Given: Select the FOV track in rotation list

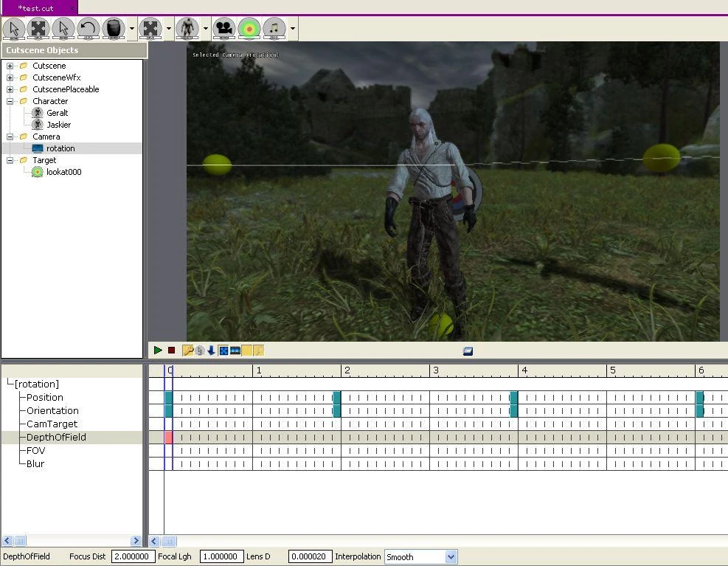Looking at the screenshot, I should click(35, 450).
